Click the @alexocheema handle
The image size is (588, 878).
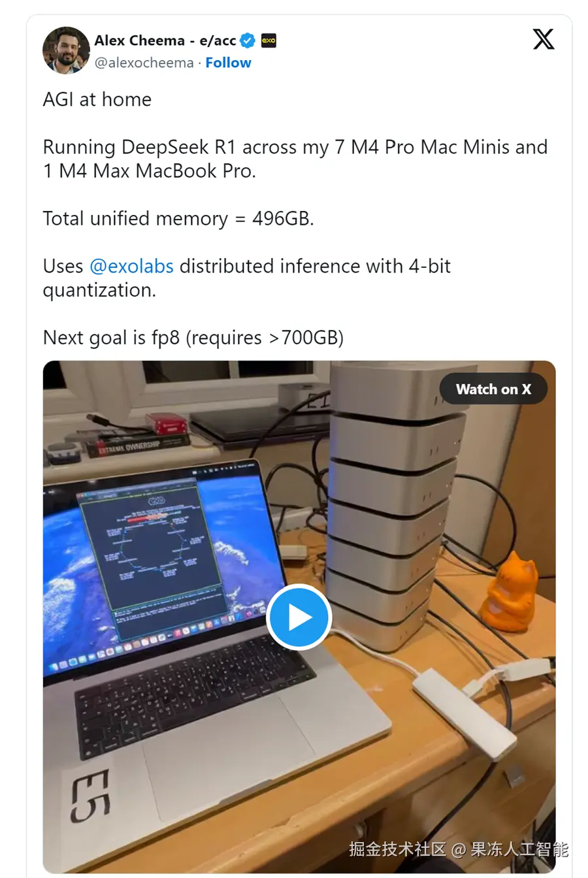144,63
